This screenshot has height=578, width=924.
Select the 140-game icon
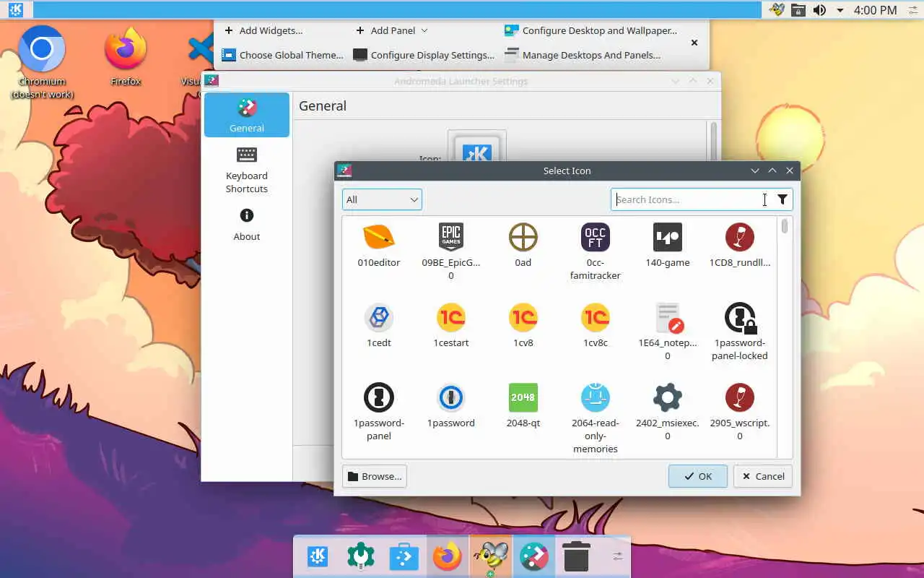[668, 246]
